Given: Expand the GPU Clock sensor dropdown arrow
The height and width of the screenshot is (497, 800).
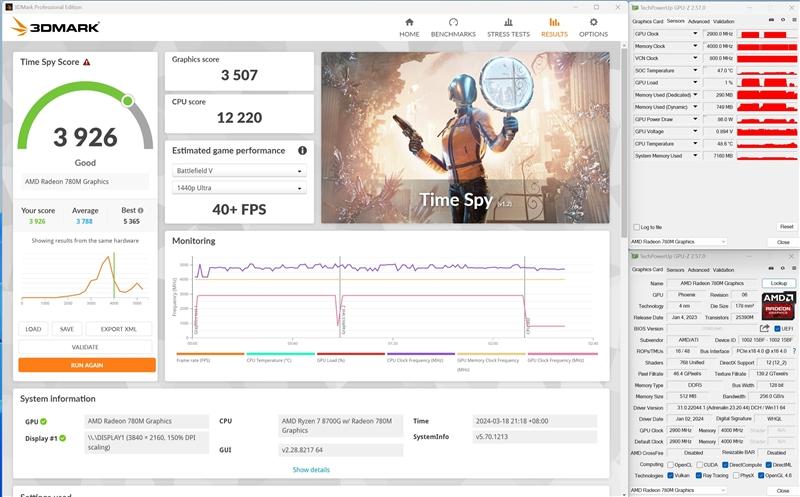Looking at the screenshot, I should click(695, 34).
